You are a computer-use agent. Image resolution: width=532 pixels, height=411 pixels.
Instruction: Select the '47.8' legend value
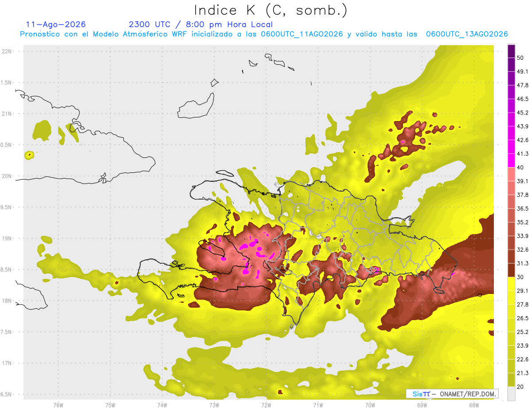(x=522, y=85)
